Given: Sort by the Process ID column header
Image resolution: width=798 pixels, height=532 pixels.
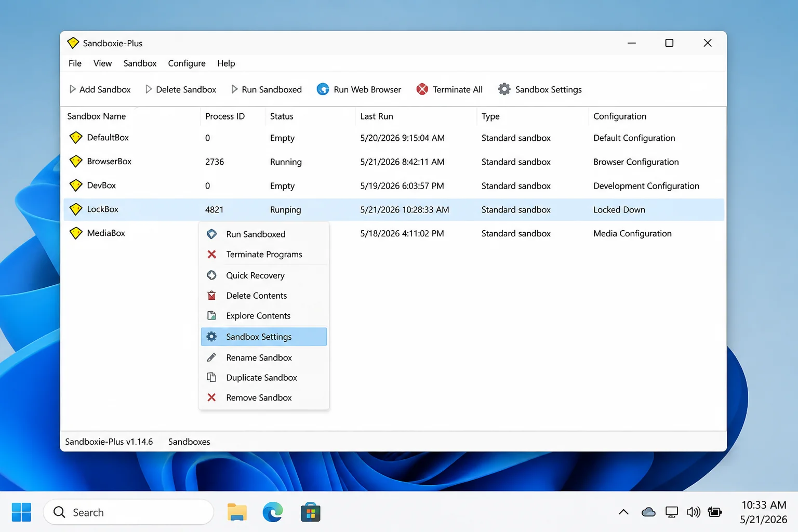Looking at the screenshot, I should 225,116.
